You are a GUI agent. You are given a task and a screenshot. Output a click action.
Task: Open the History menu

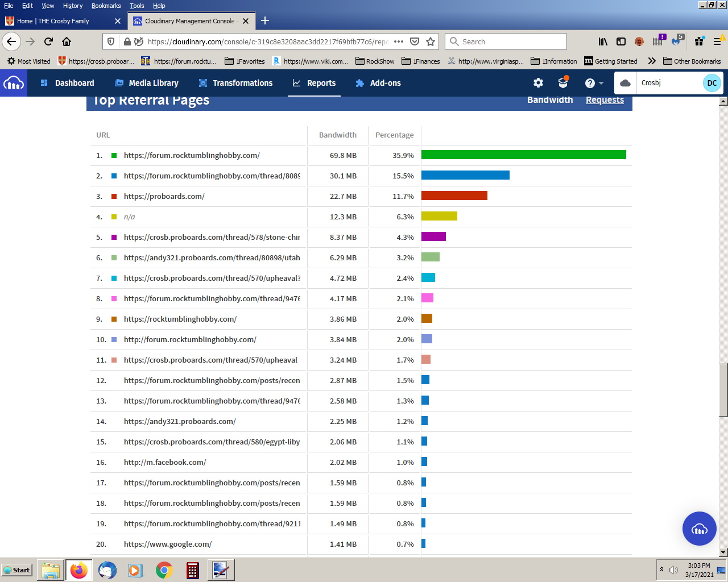click(72, 6)
